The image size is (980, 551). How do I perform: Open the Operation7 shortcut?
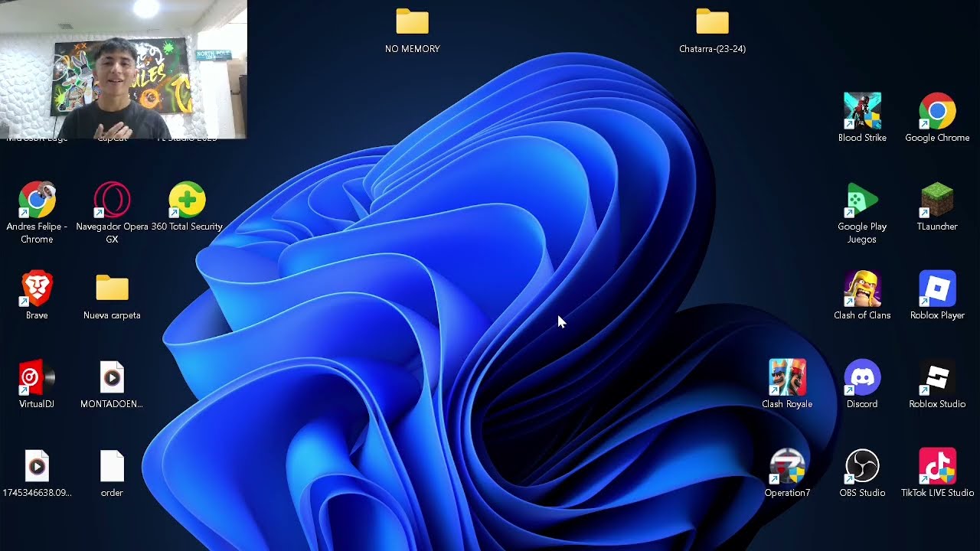[x=787, y=466]
